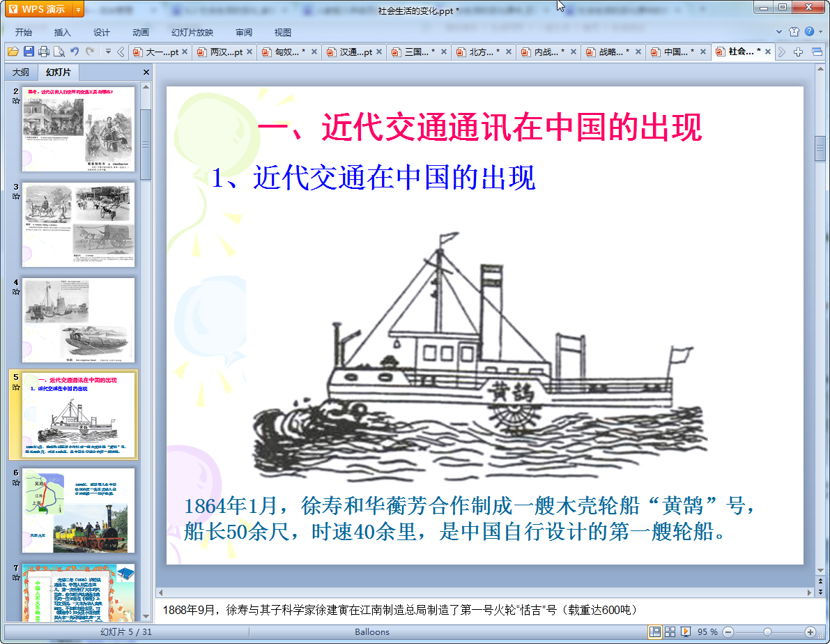Select slide 7 thumbnail
Screen dimensions: 830x644
pos(78,592)
